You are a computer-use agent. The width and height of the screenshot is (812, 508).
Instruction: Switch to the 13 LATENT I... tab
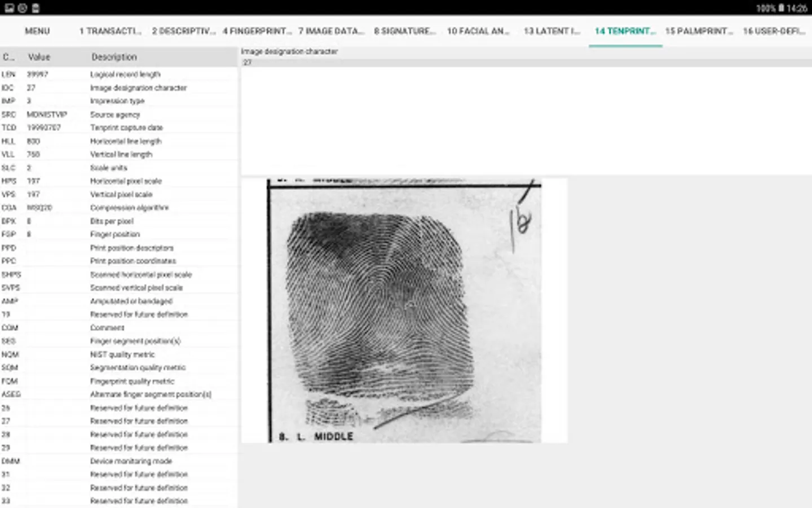tap(552, 31)
